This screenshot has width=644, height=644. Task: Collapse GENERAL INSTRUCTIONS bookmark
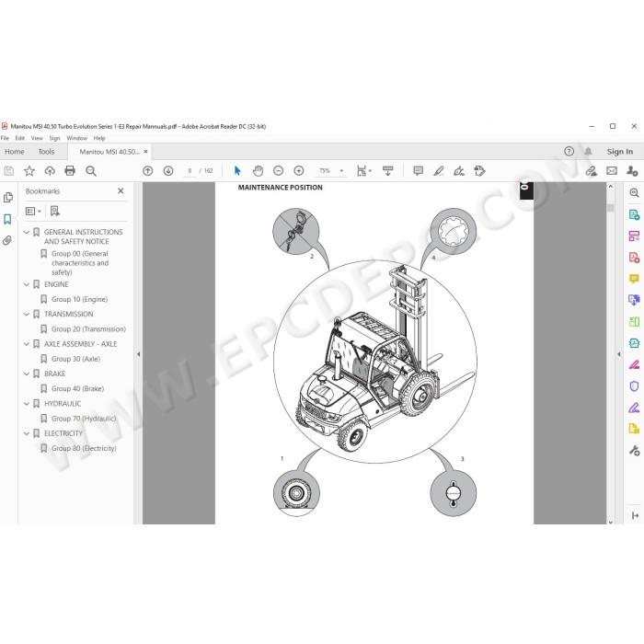pyautogui.click(x=27, y=233)
